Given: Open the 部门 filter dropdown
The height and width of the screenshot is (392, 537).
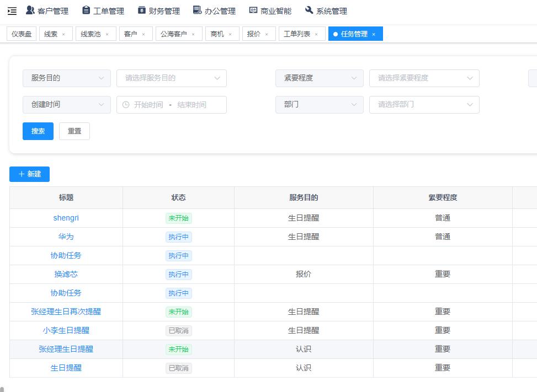Looking at the screenshot, I should click(319, 105).
